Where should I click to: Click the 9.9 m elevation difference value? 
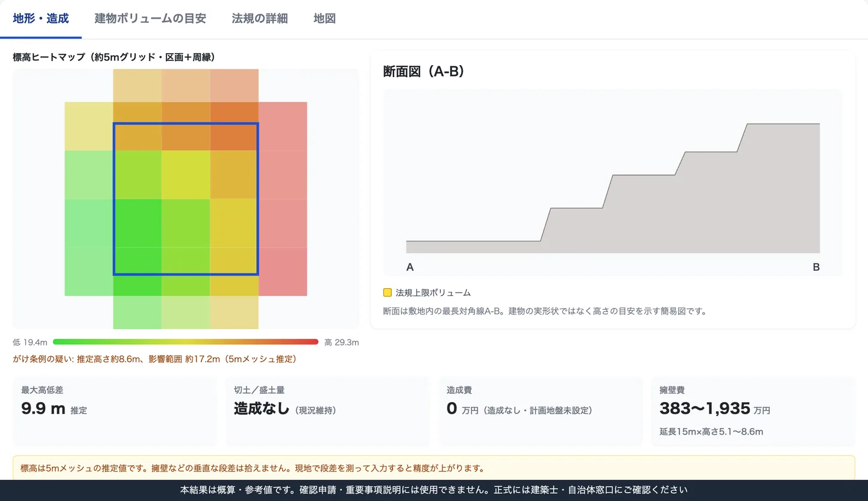pyautogui.click(x=43, y=409)
